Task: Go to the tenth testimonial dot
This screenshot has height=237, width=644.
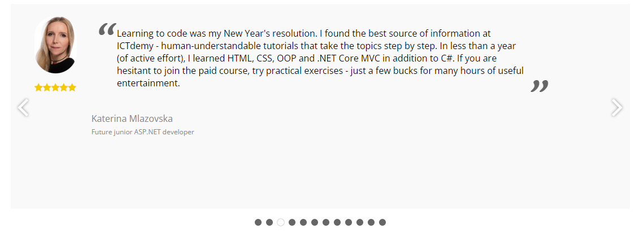Action: [x=360, y=222]
